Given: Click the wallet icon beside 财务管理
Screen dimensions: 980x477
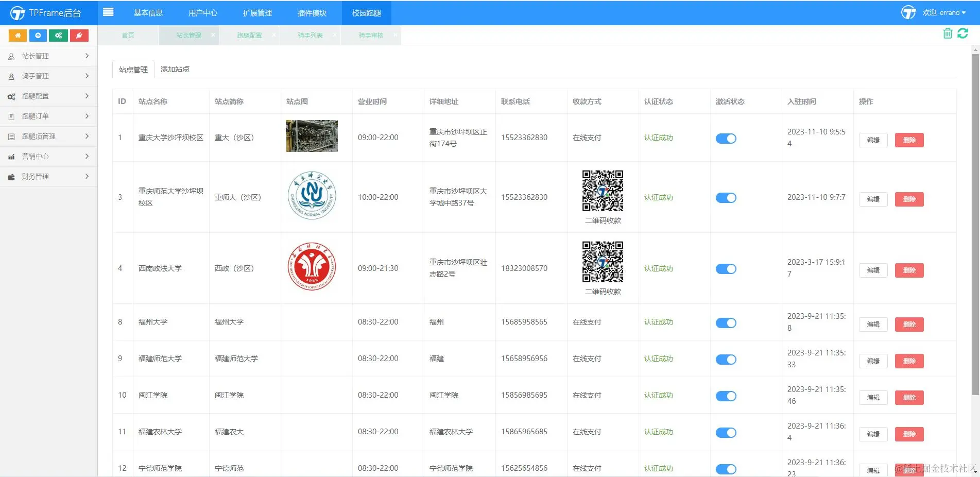Looking at the screenshot, I should (11, 177).
